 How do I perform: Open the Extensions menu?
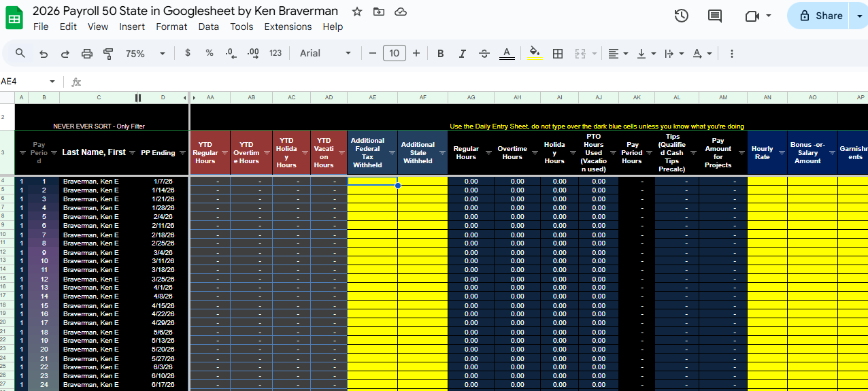click(288, 27)
